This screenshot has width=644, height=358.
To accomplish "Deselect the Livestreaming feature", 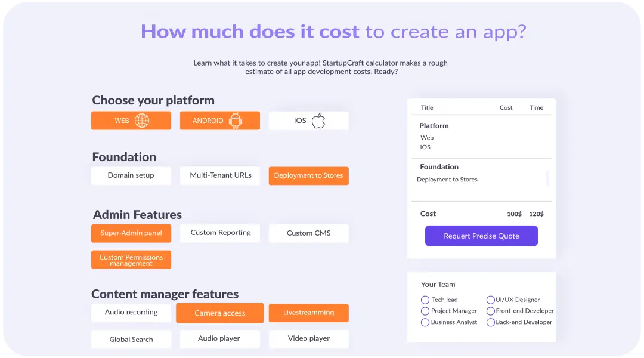I will pyautogui.click(x=308, y=313).
